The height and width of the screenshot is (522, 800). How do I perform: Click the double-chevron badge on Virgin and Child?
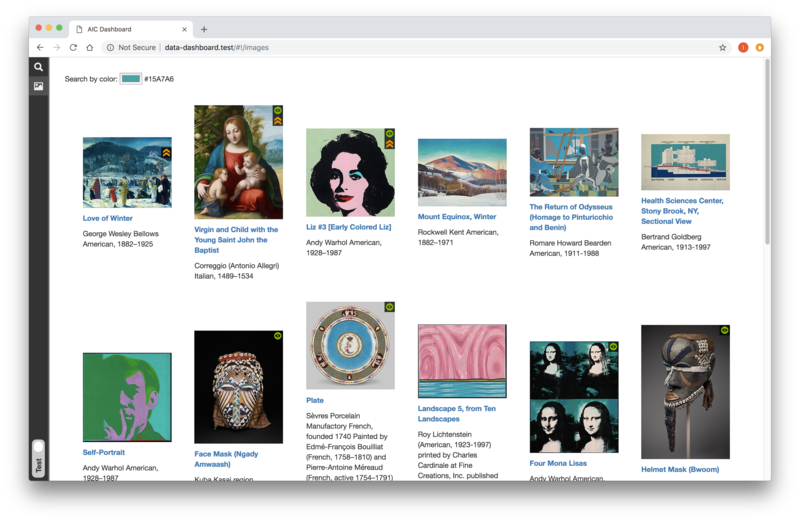[278, 120]
